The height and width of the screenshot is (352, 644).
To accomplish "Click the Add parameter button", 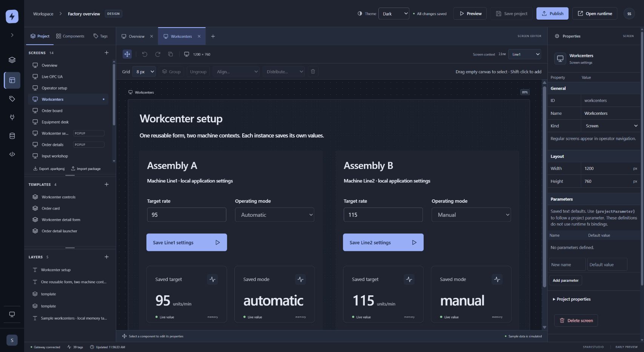I will 566,280.
